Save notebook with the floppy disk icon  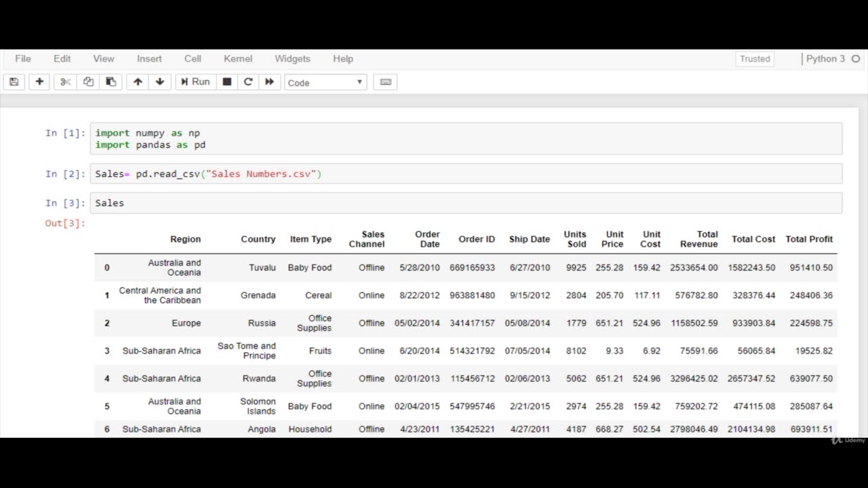(x=14, y=82)
